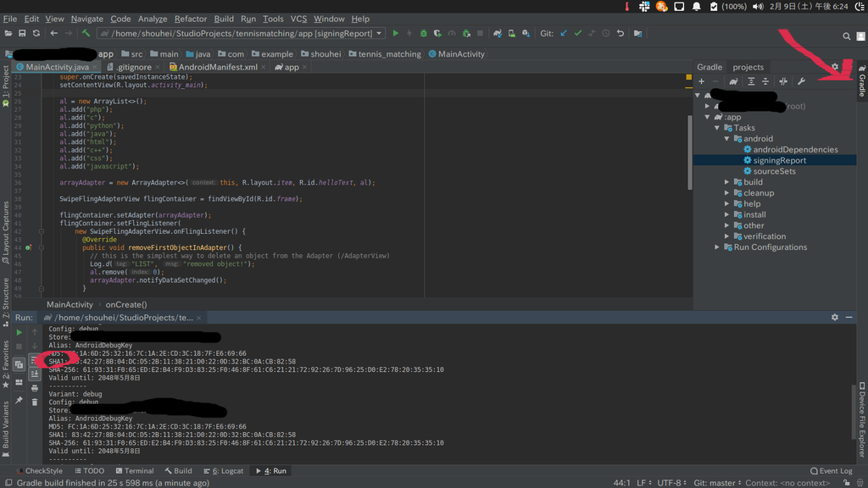The width and height of the screenshot is (868, 488).
Task: Switch to the app editor tab
Action: tap(292, 67)
